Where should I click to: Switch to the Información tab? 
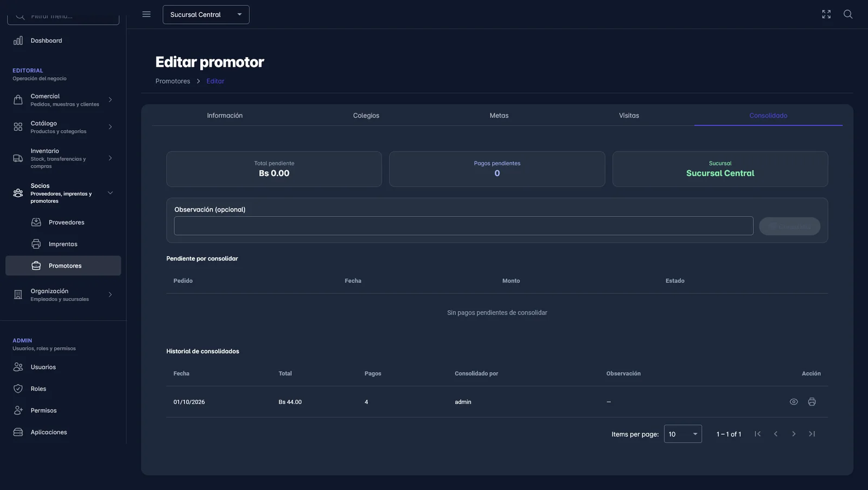click(225, 116)
